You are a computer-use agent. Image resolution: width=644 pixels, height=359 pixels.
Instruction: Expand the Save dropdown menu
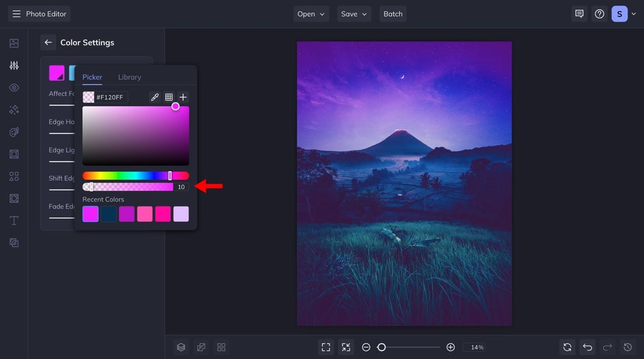point(354,14)
